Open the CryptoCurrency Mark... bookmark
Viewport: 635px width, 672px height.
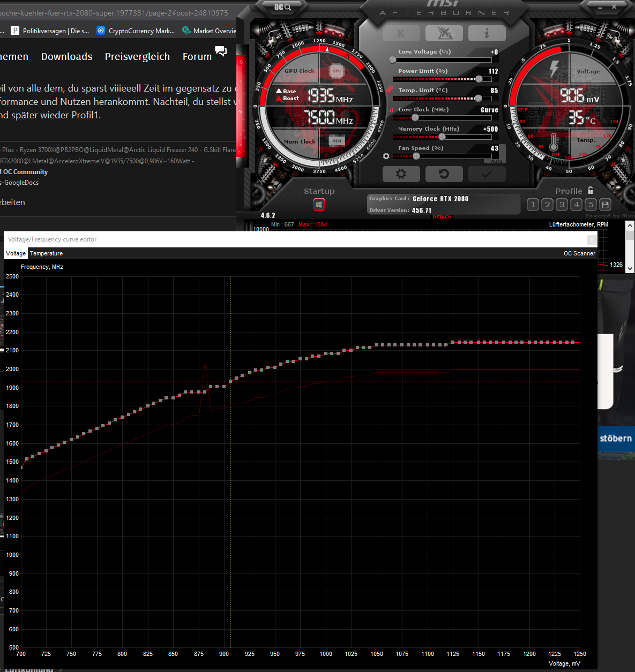(x=136, y=31)
